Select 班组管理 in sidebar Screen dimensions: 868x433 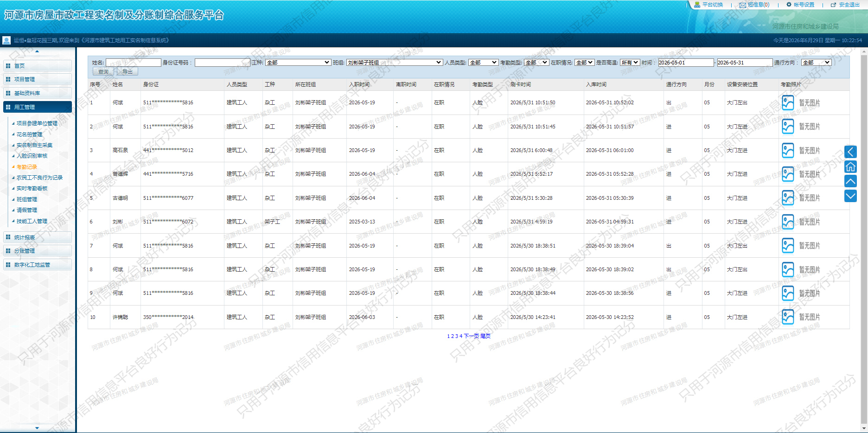(27, 199)
